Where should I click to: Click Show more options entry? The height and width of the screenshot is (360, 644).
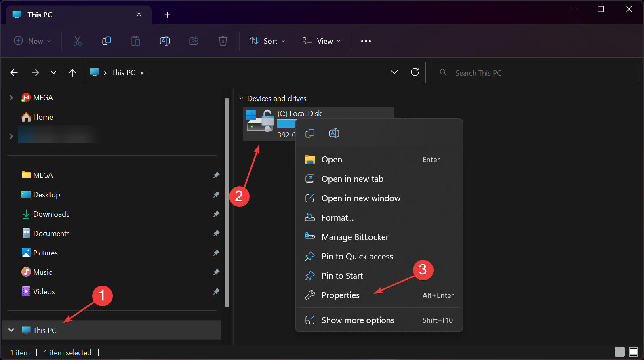pos(358,320)
